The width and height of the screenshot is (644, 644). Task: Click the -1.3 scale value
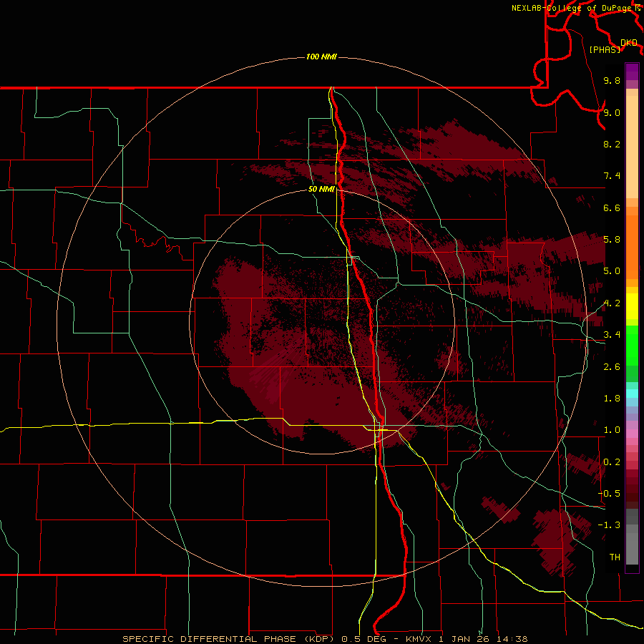609,525
